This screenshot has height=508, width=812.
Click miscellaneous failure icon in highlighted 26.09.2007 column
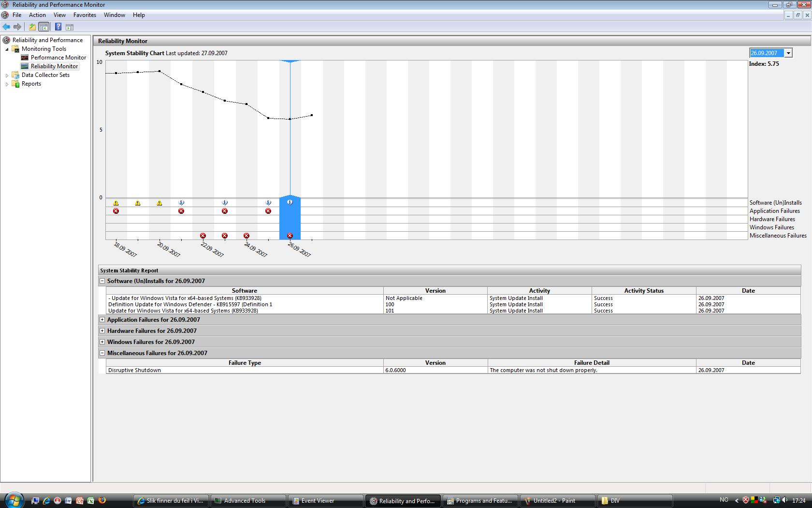[x=290, y=236]
